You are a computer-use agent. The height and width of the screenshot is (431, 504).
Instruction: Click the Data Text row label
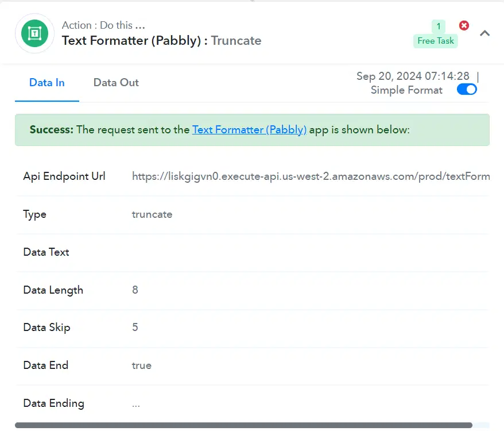[x=46, y=252]
